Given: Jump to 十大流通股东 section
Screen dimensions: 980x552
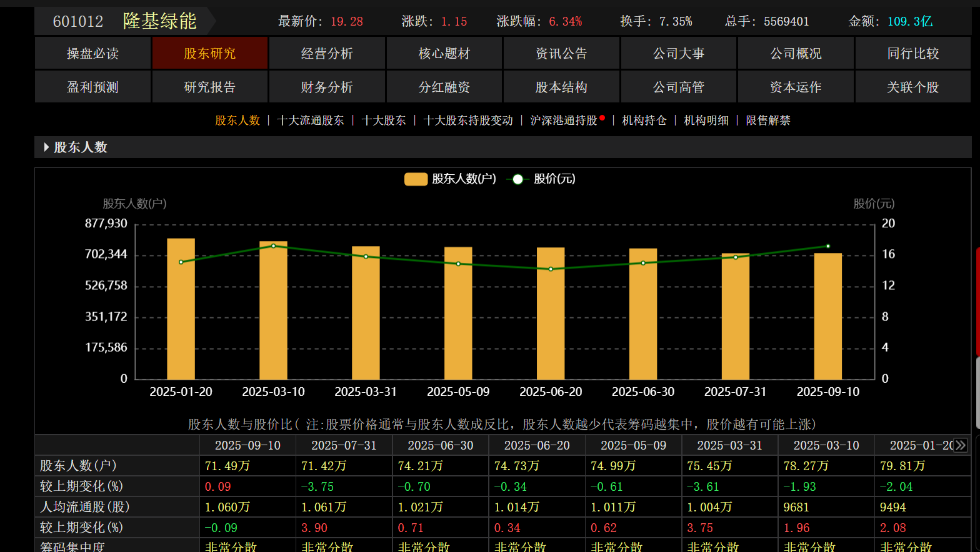Looking at the screenshot, I should [311, 121].
